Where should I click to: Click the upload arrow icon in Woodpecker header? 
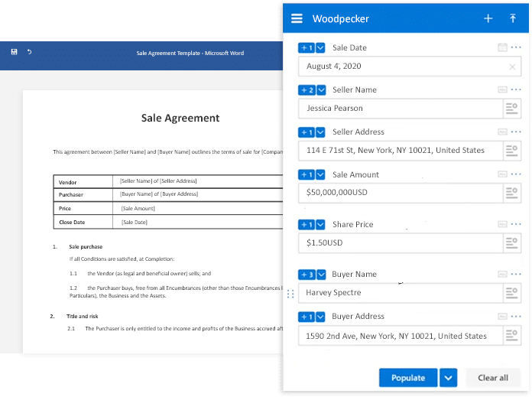512,18
